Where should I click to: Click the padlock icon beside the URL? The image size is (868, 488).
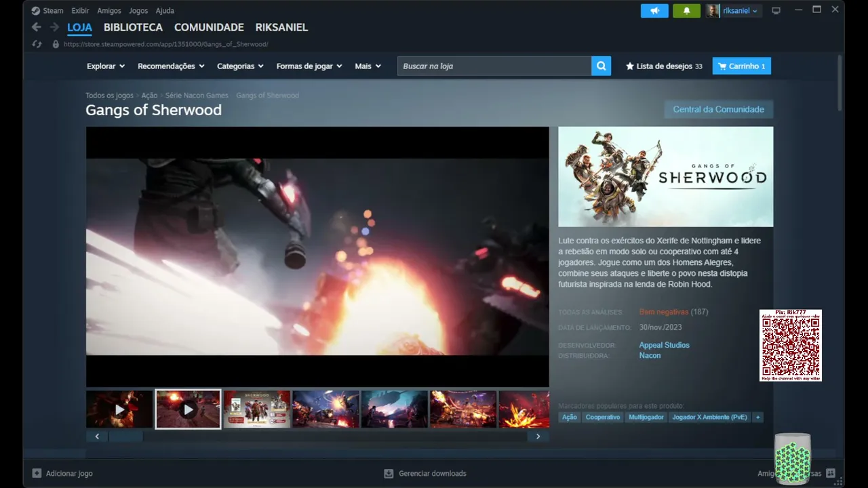(56, 44)
